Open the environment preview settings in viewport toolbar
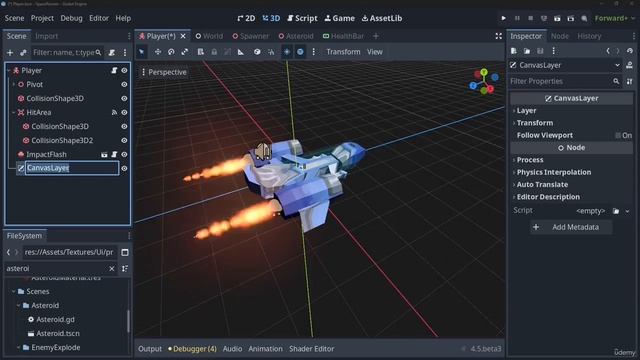 pos(300,52)
